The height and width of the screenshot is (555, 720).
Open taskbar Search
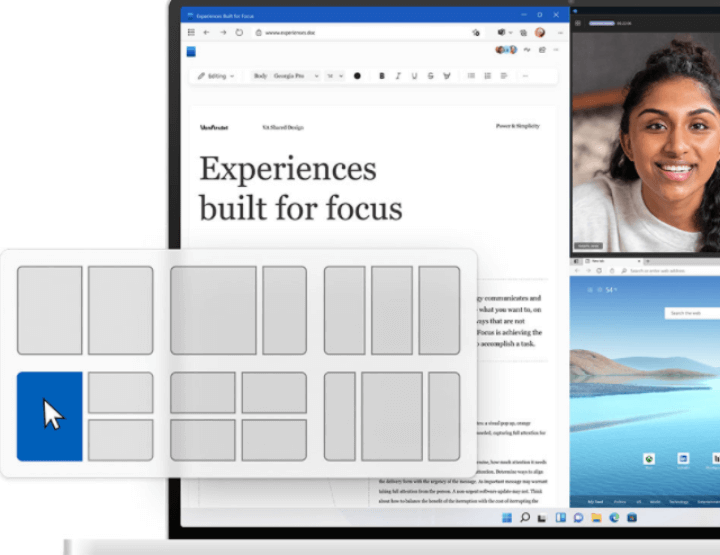click(x=525, y=518)
